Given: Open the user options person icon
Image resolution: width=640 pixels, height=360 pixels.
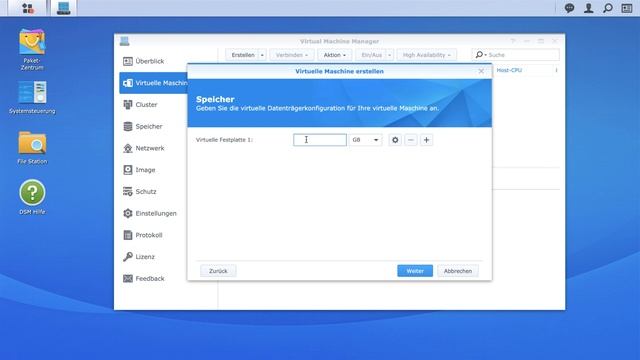Looking at the screenshot, I should pyautogui.click(x=588, y=8).
